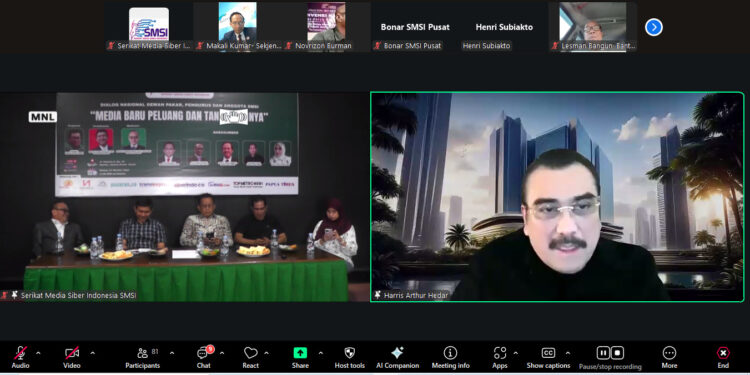Image resolution: width=750 pixels, height=375 pixels.
Task: Open the Participants panel
Action: pyautogui.click(x=143, y=357)
